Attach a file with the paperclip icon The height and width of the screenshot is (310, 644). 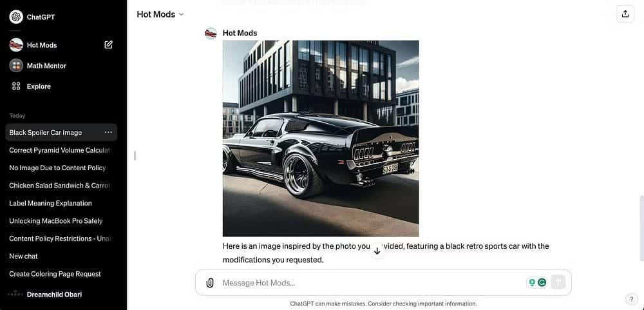[x=210, y=283]
